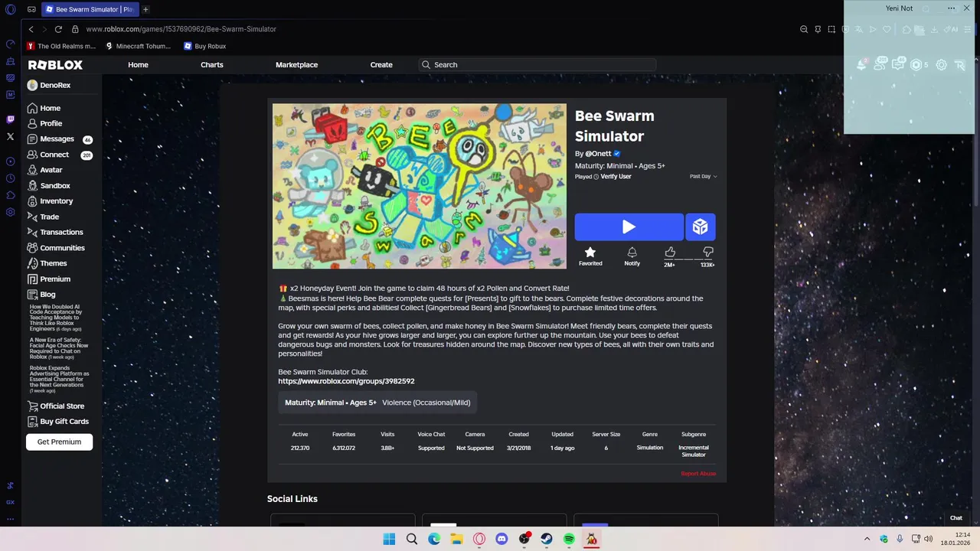Open the Opera easy setup menu
This screenshot has width=980, height=551.
click(966, 29)
